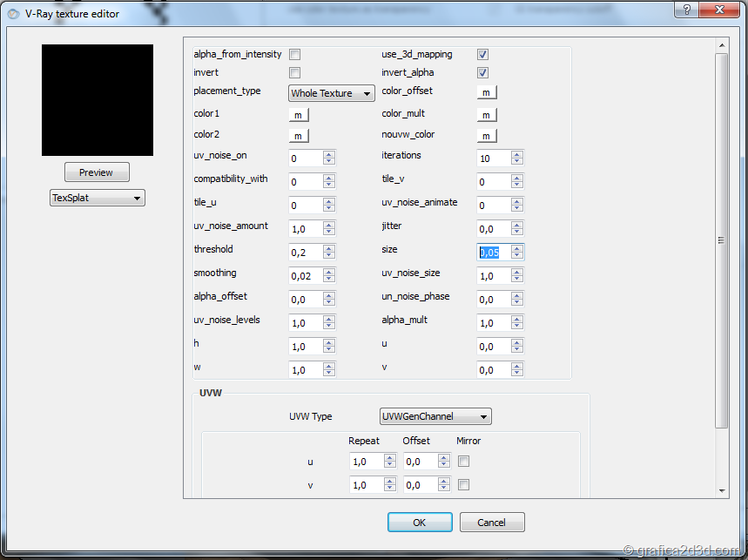748x560 pixels.
Task: Click the Cancel button
Action: click(x=492, y=523)
